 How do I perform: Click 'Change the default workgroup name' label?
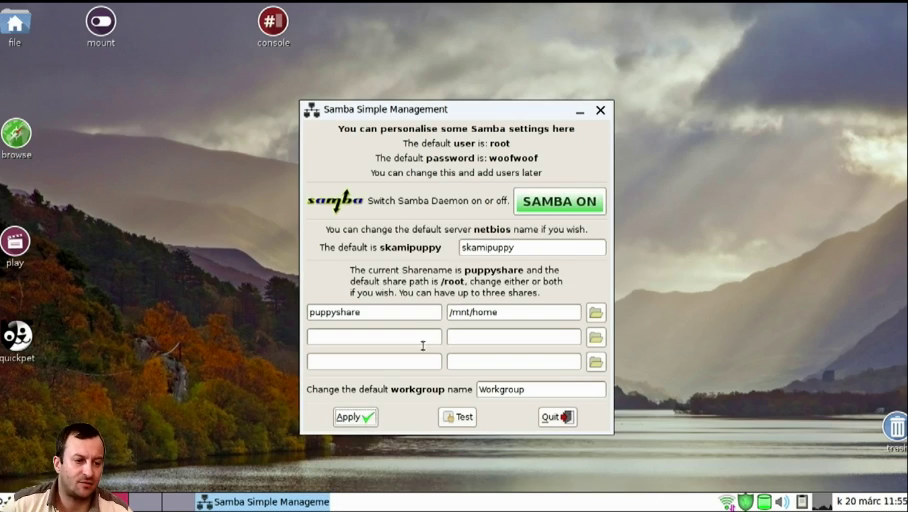click(x=389, y=389)
